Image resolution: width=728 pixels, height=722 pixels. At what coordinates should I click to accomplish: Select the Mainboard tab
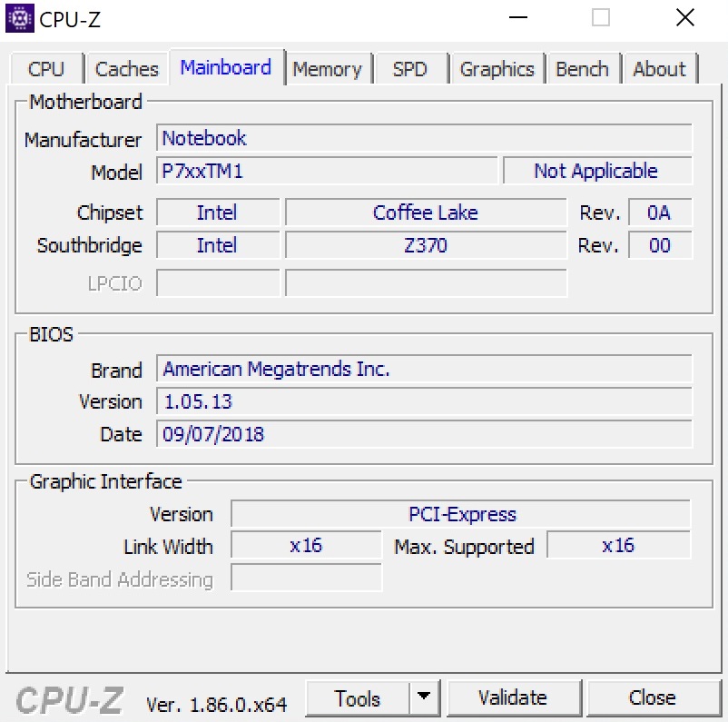point(226,67)
